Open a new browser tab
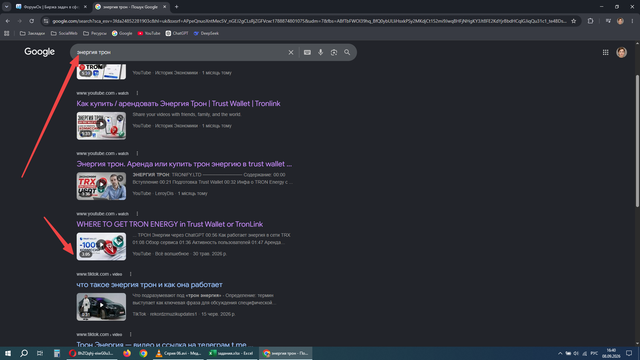 (176, 7)
